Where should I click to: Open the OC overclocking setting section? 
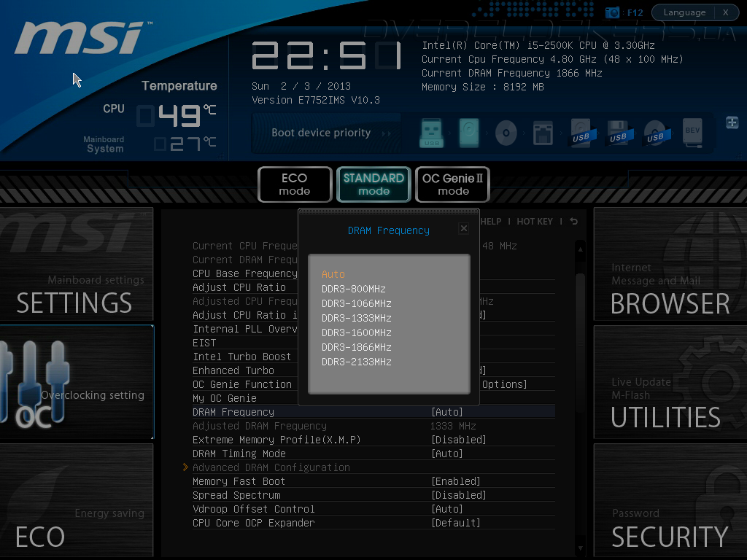click(76, 382)
